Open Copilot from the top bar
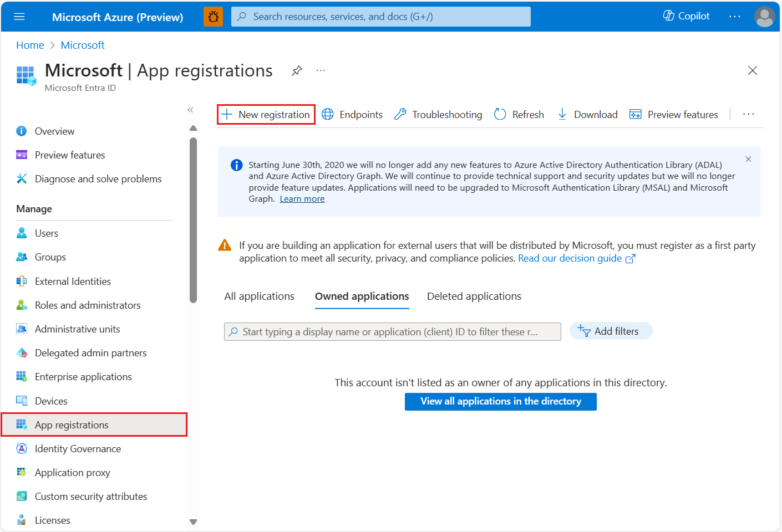This screenshot has width=782, height=532. coord(686,16)
